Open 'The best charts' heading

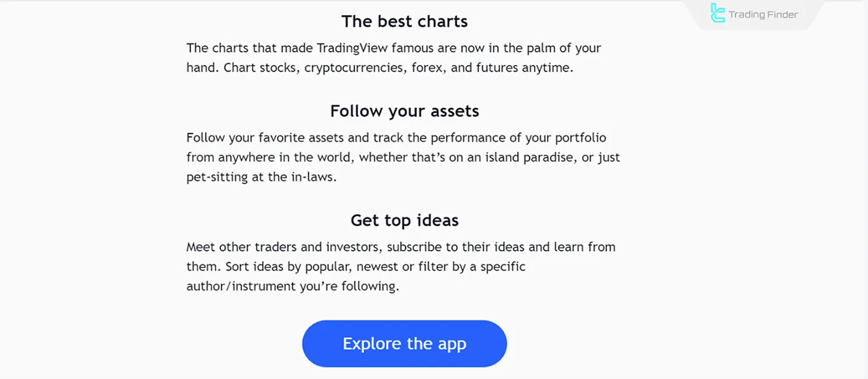[404, 21]
